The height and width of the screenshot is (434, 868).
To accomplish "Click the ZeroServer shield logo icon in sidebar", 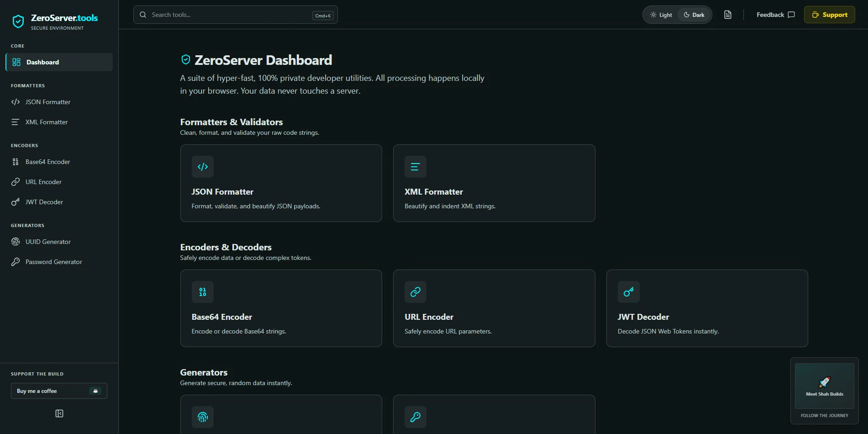I will click(18, 21).
